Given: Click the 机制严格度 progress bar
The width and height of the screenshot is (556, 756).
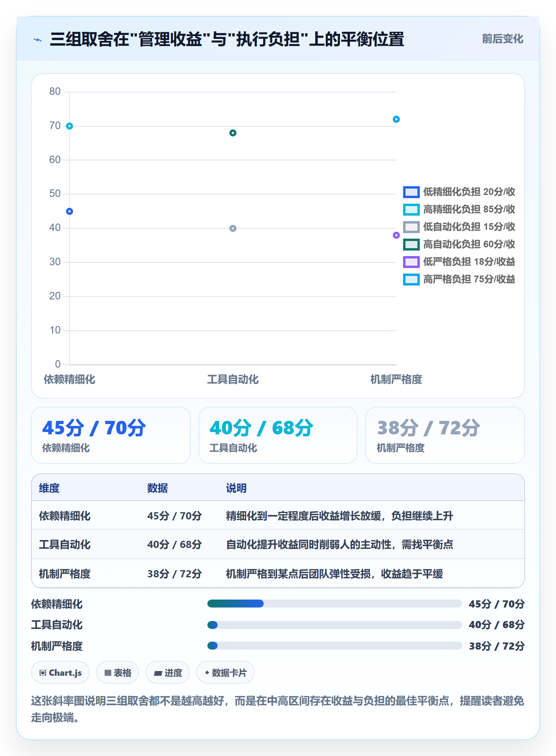Looking at the screenshot, I should point(334,646).
